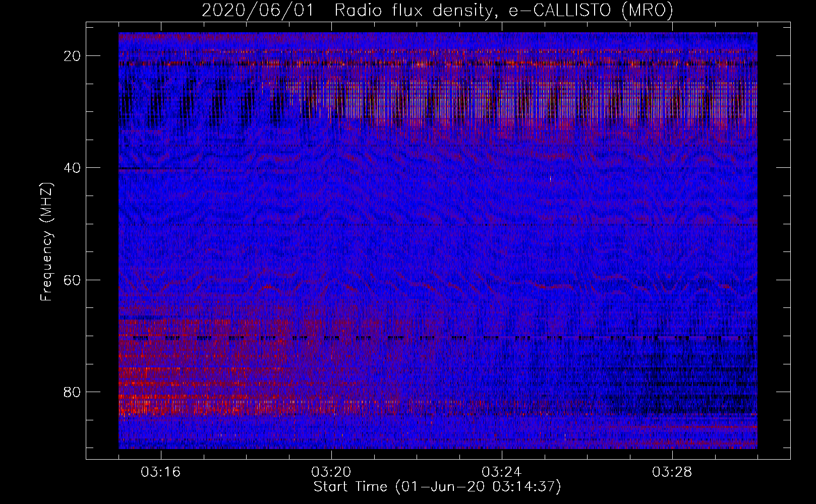816x504 pixels.
Task: Select the 20 tick label on frequency axis
Action: point(73,56)
